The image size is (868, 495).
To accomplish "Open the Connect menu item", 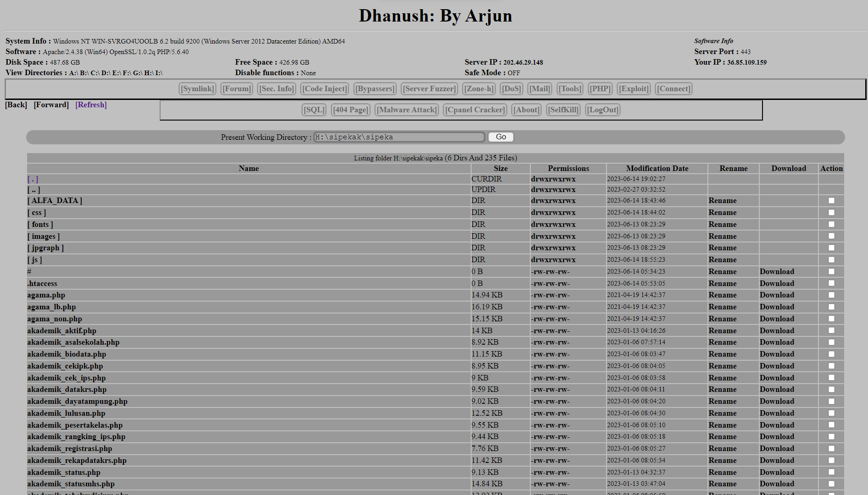I will point(673,89).
